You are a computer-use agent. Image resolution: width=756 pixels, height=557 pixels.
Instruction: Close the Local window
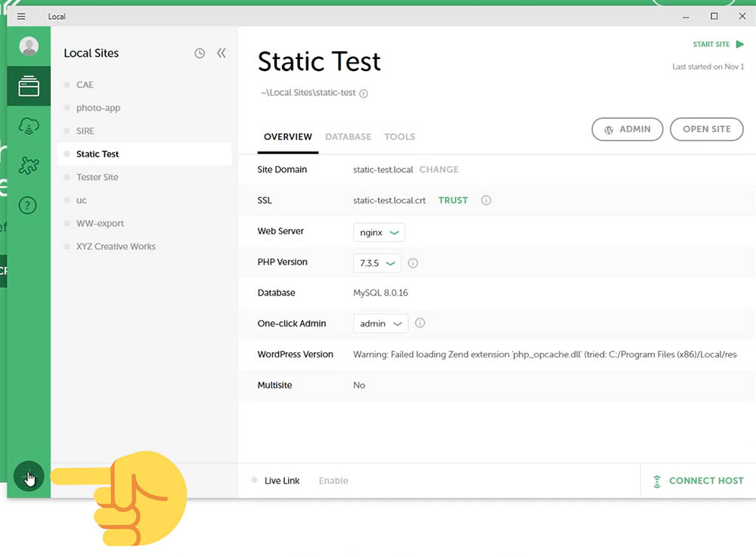point(742,17)
